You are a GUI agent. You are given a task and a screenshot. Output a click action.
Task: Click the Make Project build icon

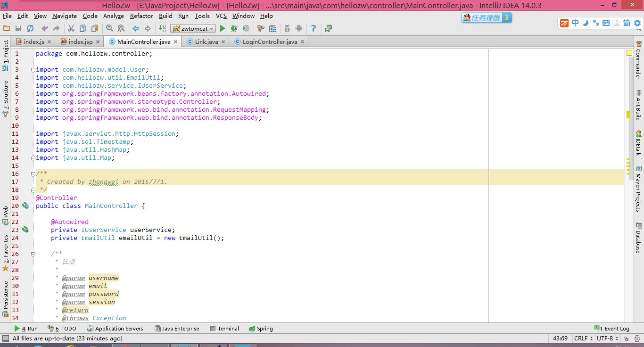click(x=163, y=29)
